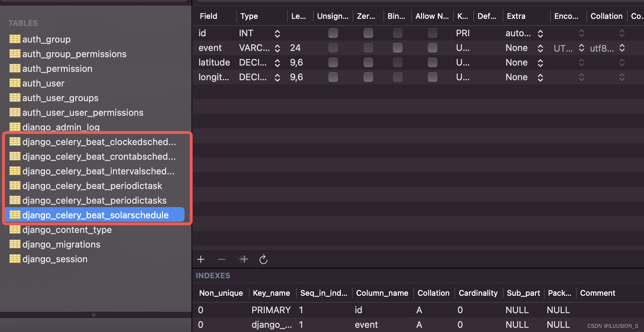Open Extra dropdown for id field
644x332 pixels.
(540, 33)
